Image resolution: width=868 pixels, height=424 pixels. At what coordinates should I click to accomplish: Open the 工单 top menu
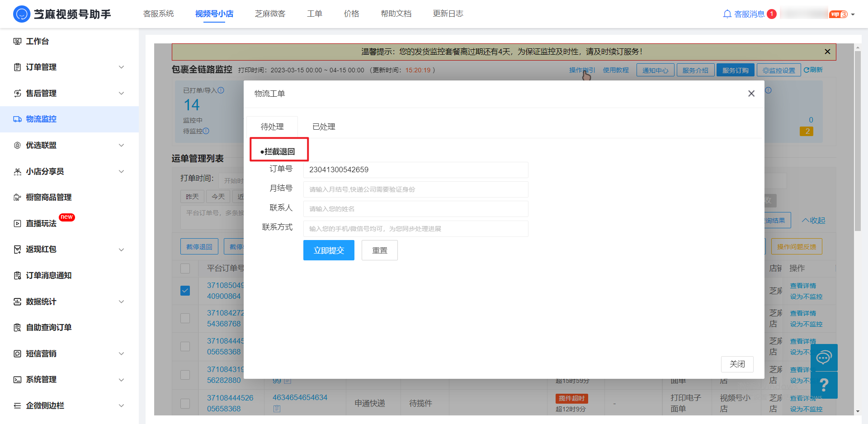pyautogui.click(x=315, y=14)
